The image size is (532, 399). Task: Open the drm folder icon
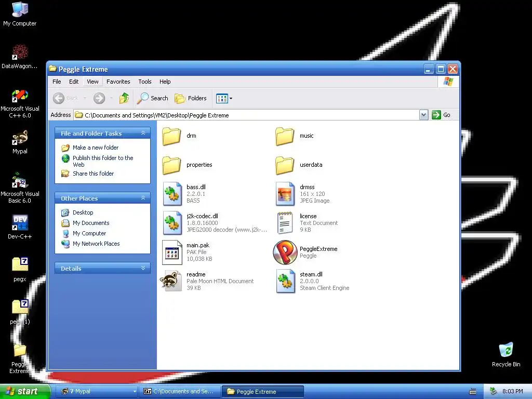pyautogui.click(x=171, y=136)
